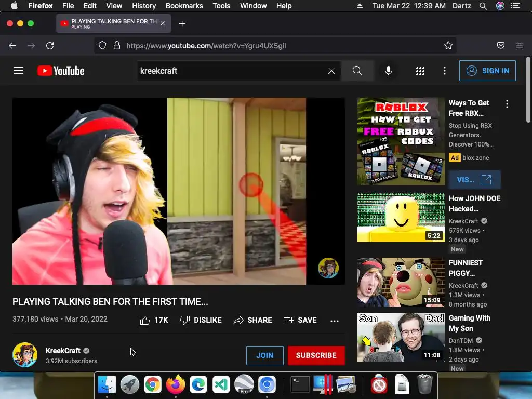View site security padlock info
The height and width of the screenshot is (399, 532).
[x=117, y=46]
